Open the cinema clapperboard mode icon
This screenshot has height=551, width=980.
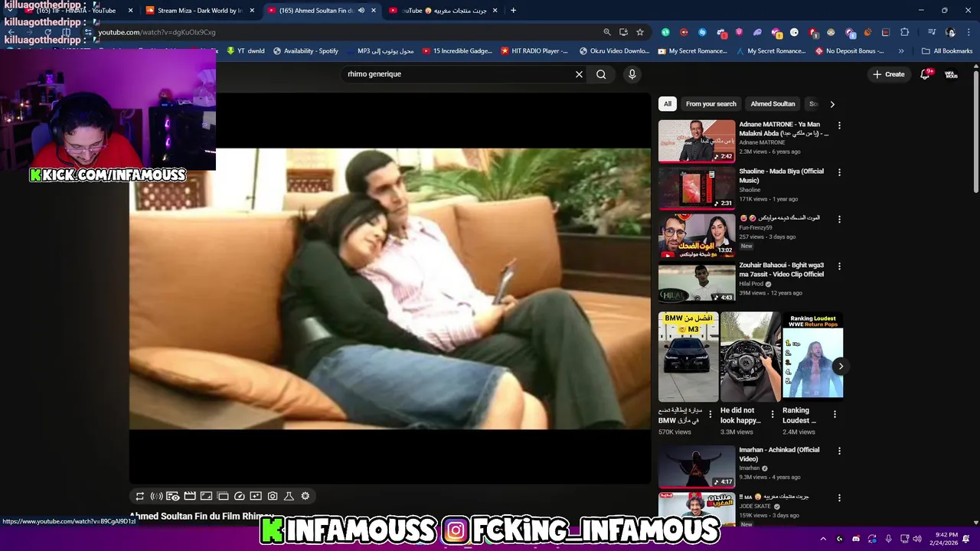190,496
